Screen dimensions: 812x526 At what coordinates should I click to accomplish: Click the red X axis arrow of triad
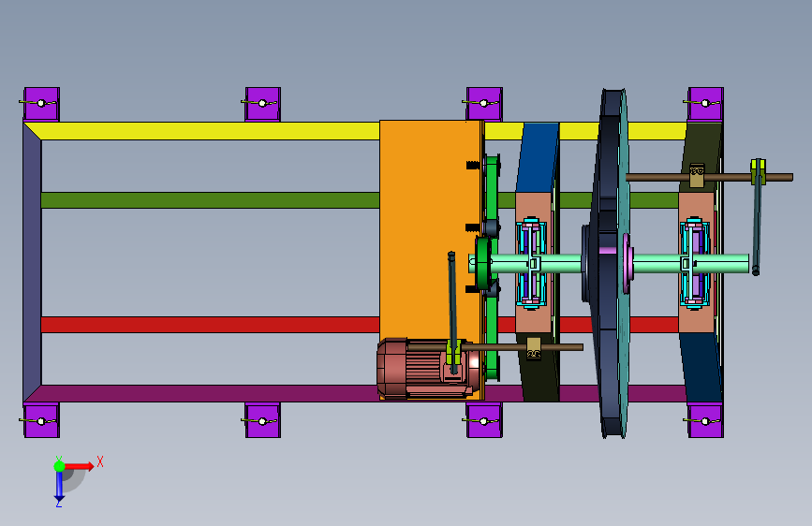(80, 466)
